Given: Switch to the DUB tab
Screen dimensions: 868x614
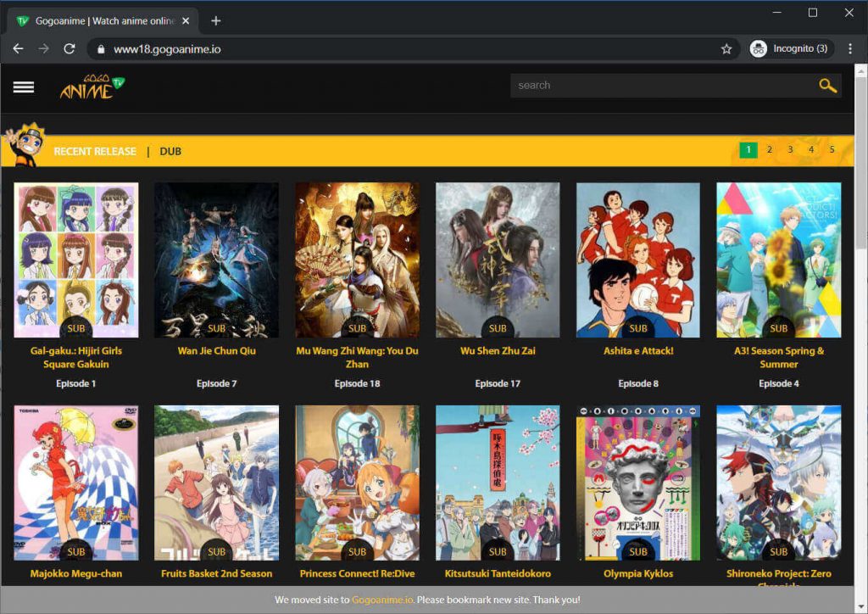Looking at the screenshot, I should point(170,151).
